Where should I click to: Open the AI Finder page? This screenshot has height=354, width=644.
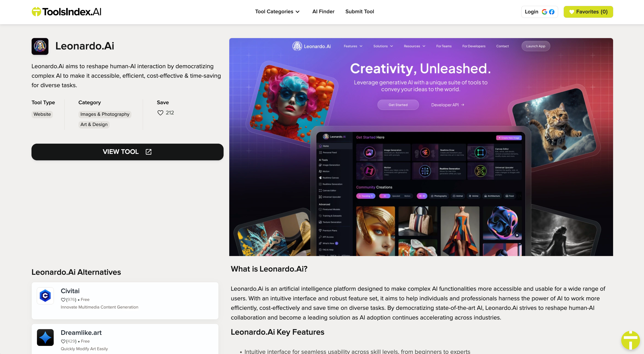tap(323, 12)
